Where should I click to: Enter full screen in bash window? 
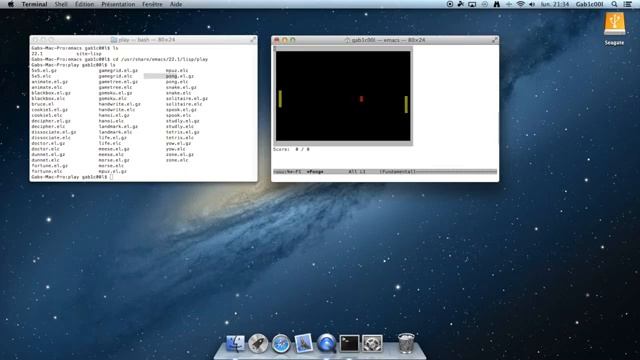pyautogui.click(x=253, y=40)
